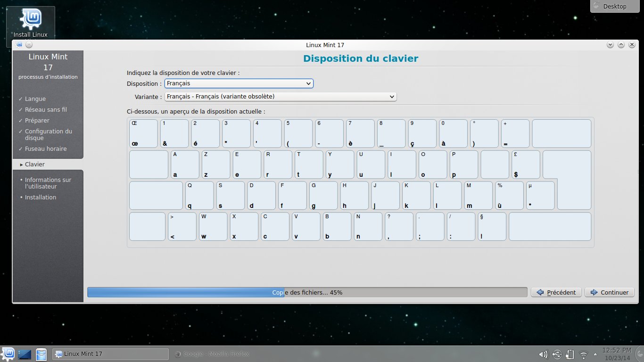Click the battery tray icon
The image size is (644, 362).
(x=570, y=354)
